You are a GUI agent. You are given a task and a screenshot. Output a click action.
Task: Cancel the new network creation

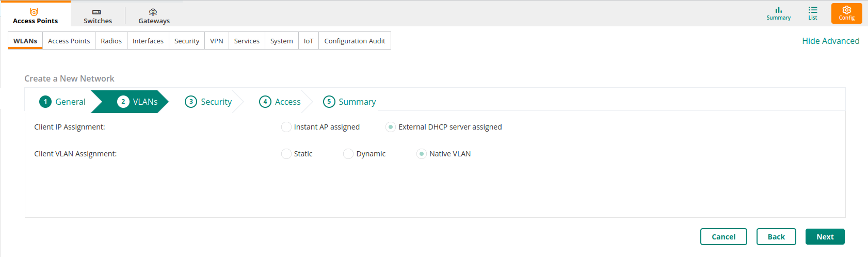tap(724, 237)
